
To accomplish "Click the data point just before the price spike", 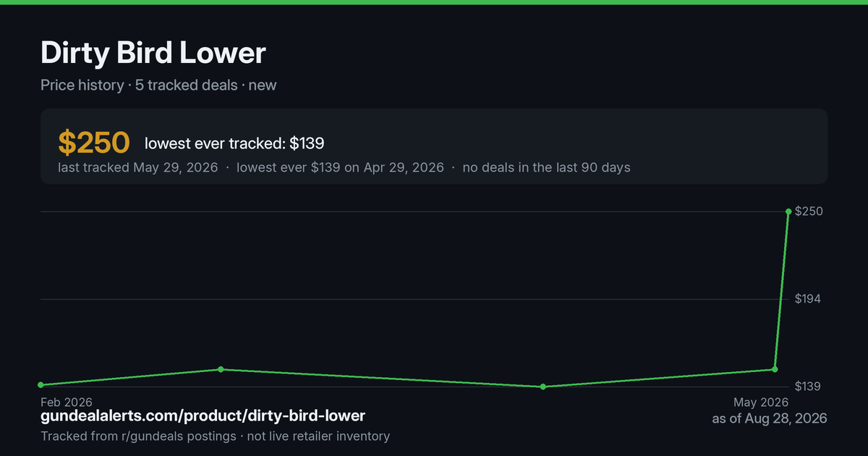I will (775, 369).
